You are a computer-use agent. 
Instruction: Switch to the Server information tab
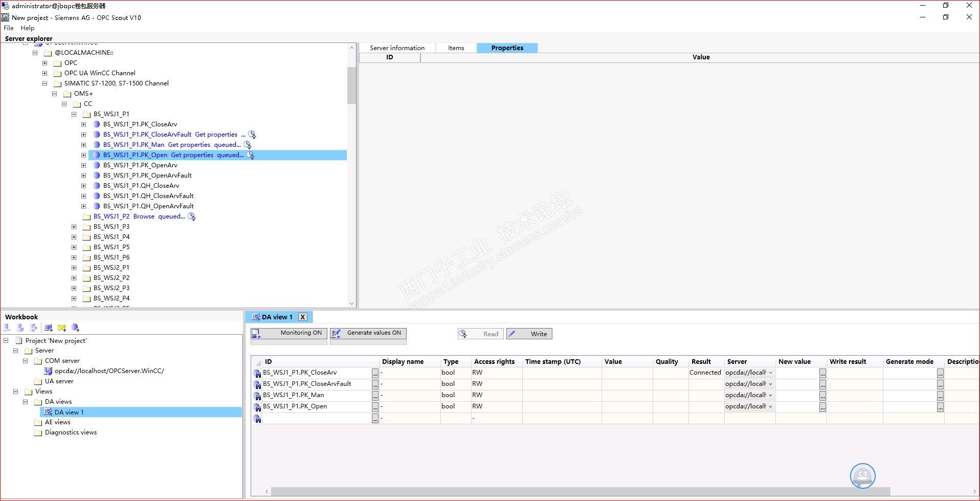pos(397,48)
